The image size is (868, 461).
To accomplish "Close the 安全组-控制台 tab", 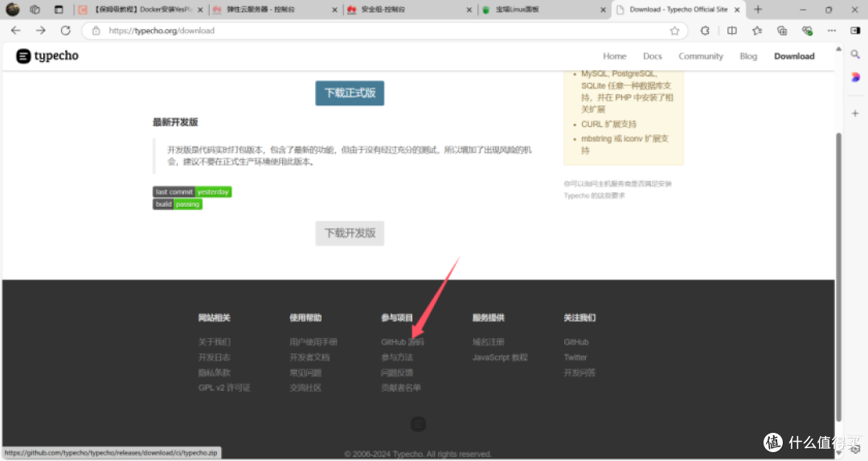I will coord(469,10).
